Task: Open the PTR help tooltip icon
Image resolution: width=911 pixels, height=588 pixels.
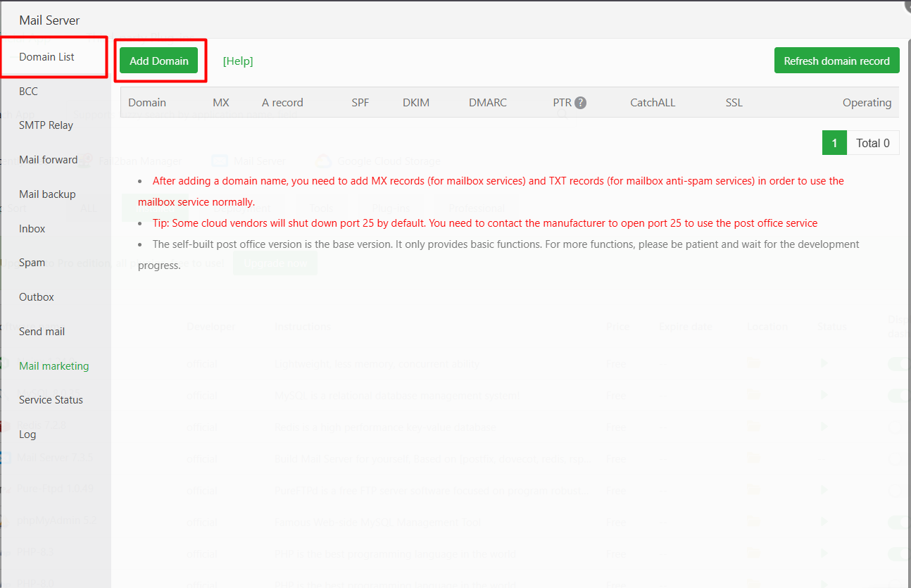Action: [579, 102]
